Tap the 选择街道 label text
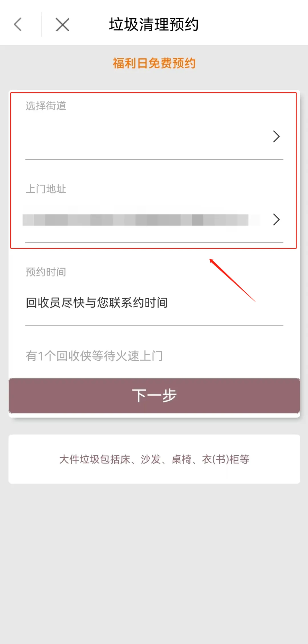Screen dimensions: 308x644 point(46,106)
